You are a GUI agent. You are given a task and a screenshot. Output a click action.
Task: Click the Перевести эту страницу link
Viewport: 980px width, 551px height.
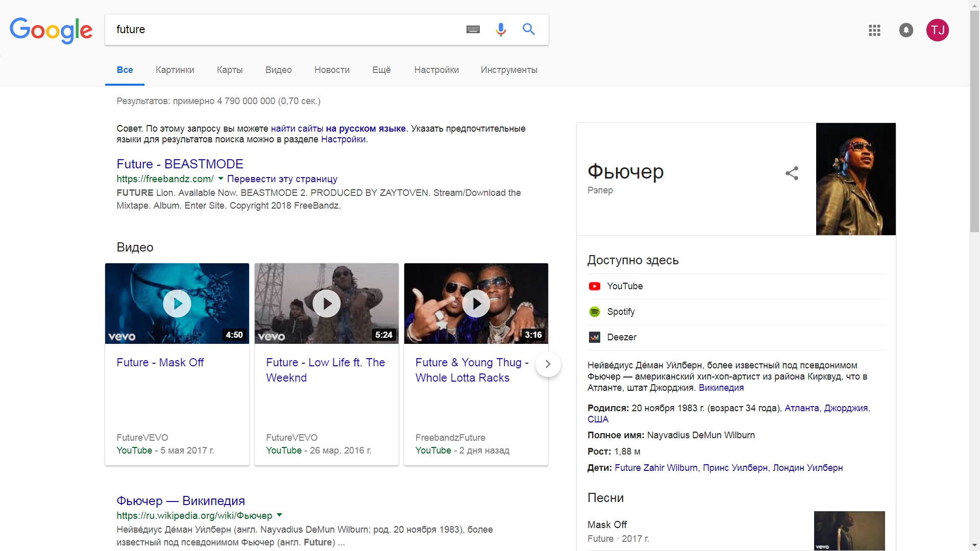click(x=282, y=179)
